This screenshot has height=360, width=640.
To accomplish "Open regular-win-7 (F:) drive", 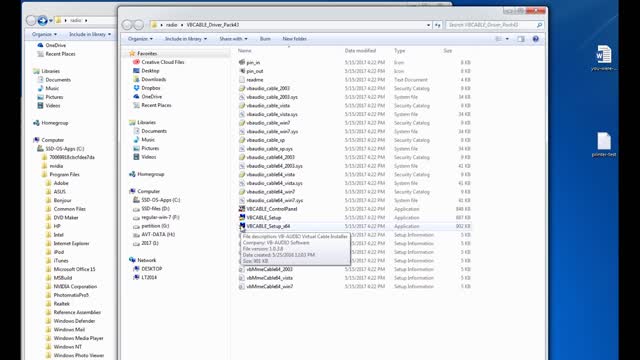I will [156, 217].
